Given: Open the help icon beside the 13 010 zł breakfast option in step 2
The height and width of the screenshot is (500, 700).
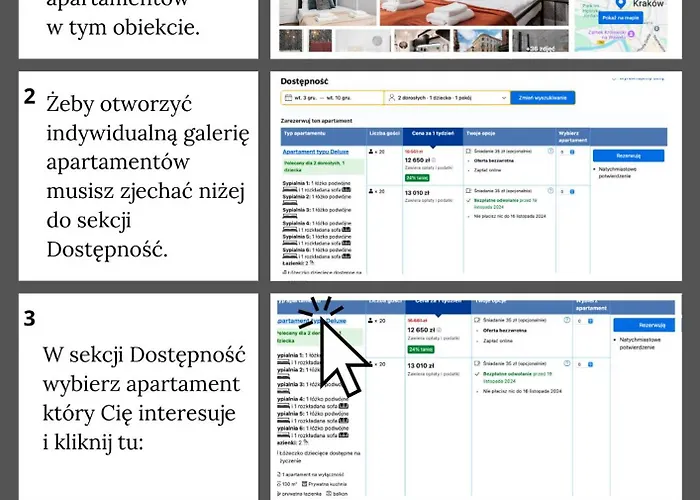Looking at the screenshot, I should click(x=550, y=191).
